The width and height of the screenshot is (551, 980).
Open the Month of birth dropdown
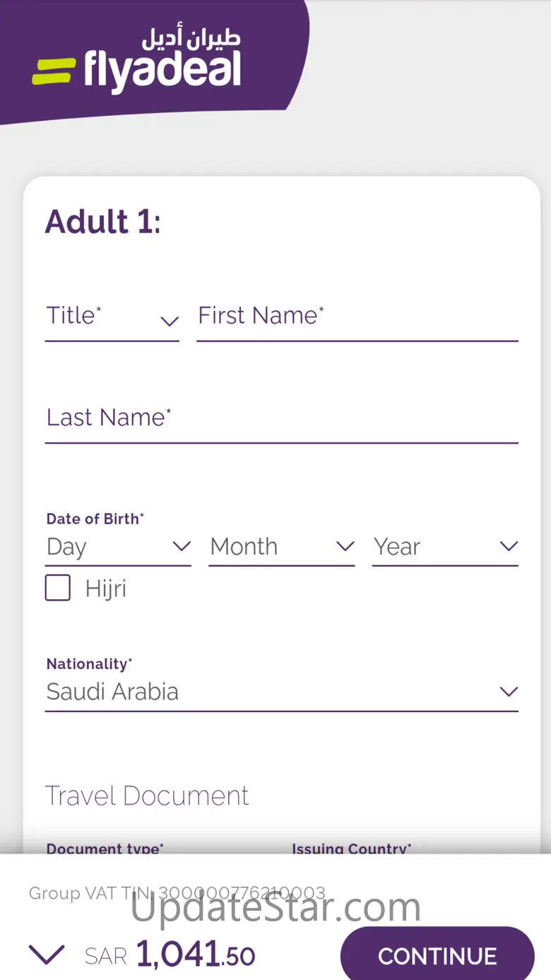282,548
